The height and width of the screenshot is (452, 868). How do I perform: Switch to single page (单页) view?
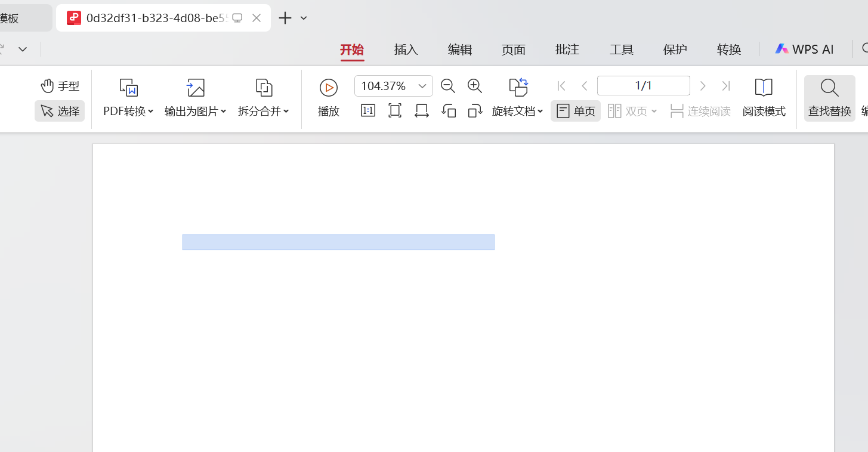576,111
